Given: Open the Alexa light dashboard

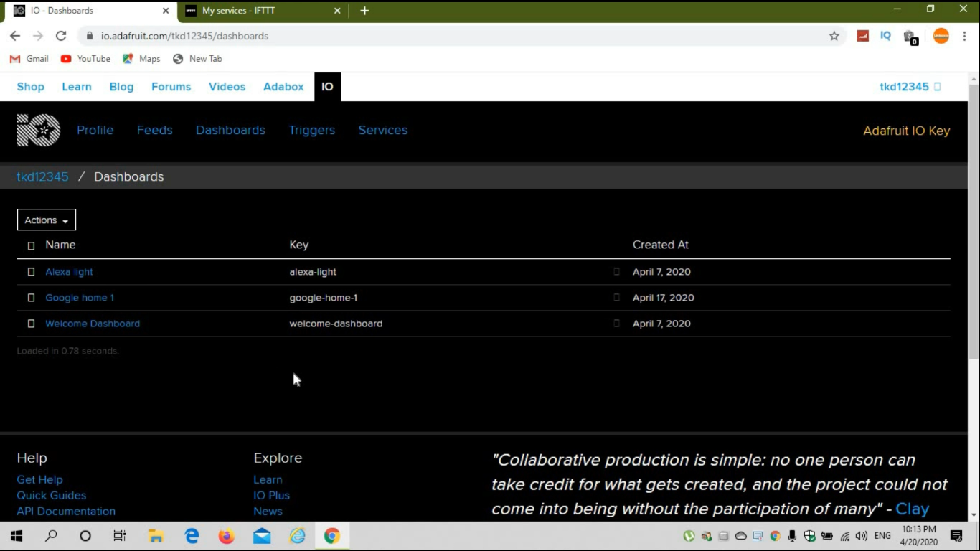Looking at the screenshot, I should 69,272.
